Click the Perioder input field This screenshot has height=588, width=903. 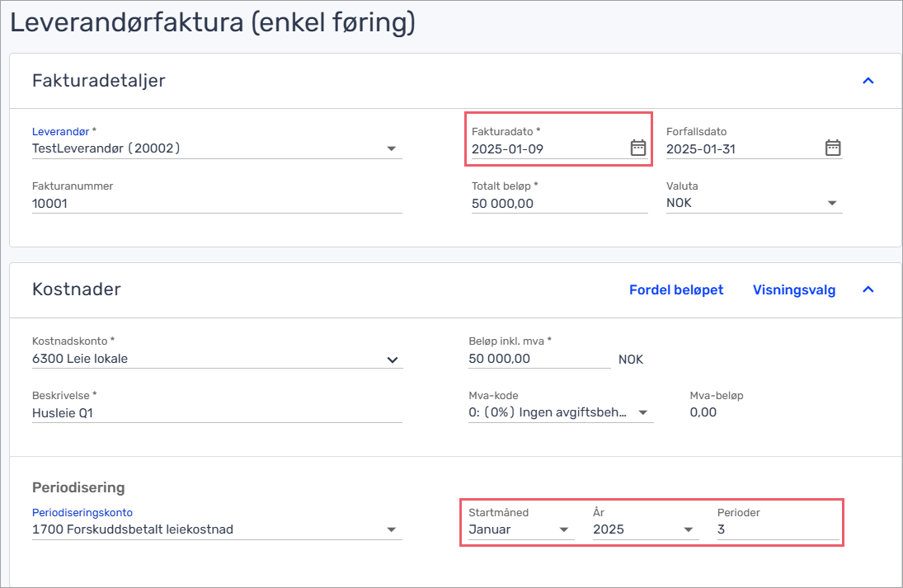(777, 529)
